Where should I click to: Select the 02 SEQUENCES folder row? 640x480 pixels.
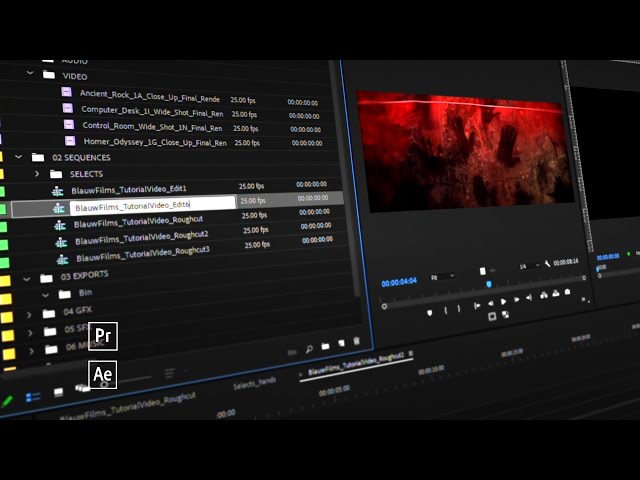pos(171,157)
